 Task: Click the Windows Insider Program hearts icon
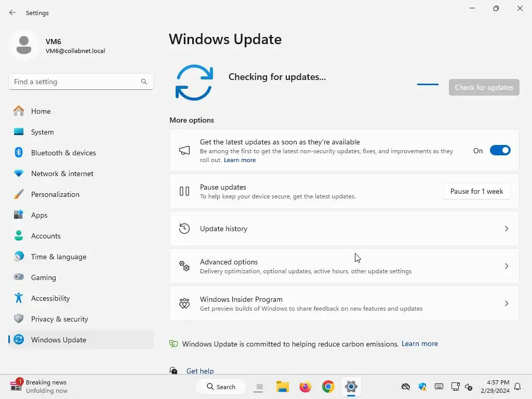click(184, 303)
